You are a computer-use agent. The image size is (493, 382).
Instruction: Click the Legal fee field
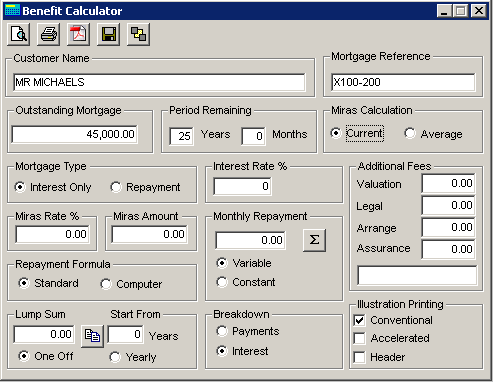(x=448, y=205)
